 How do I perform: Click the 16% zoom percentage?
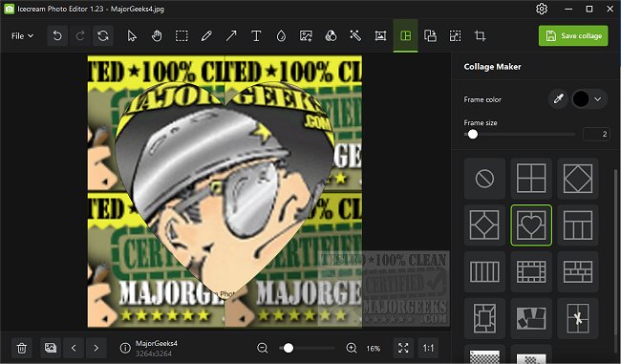tap(373, 349)
